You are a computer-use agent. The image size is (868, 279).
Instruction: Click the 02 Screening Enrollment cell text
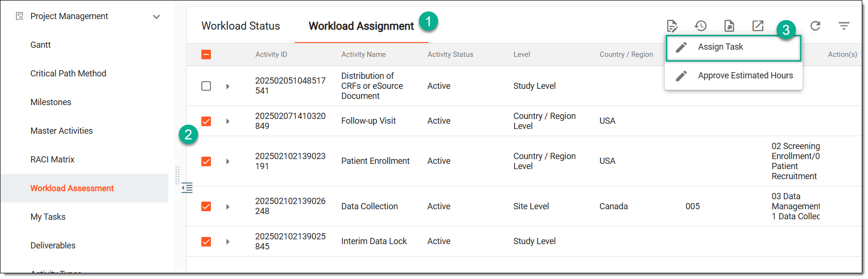pyautogui.click(x=795, y=161)
